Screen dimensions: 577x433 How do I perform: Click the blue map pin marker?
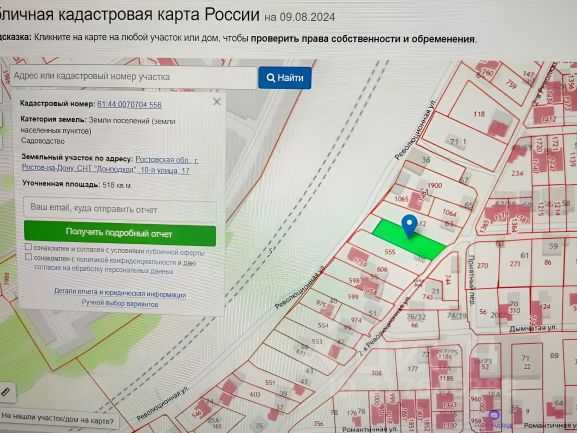[x=409, y=226]
